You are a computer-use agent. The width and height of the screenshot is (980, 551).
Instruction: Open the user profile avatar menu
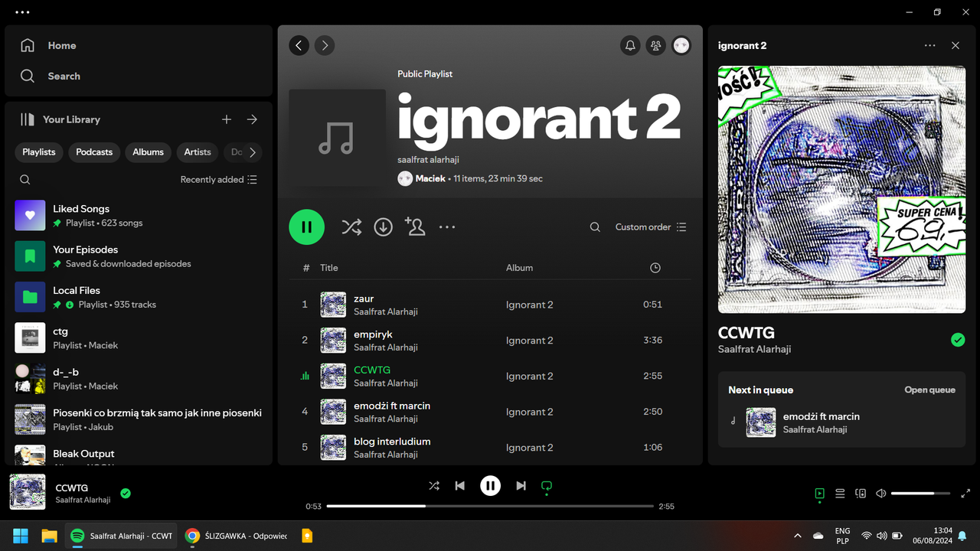(x=681, y=45)
